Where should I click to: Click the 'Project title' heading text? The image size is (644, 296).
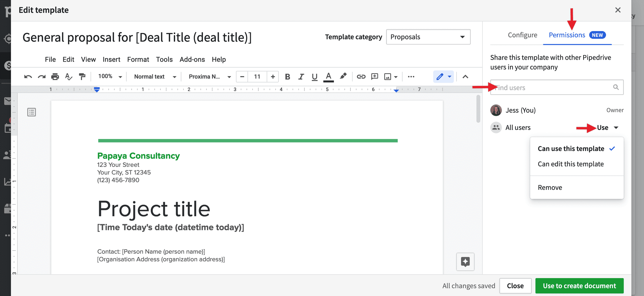point(154,209)
